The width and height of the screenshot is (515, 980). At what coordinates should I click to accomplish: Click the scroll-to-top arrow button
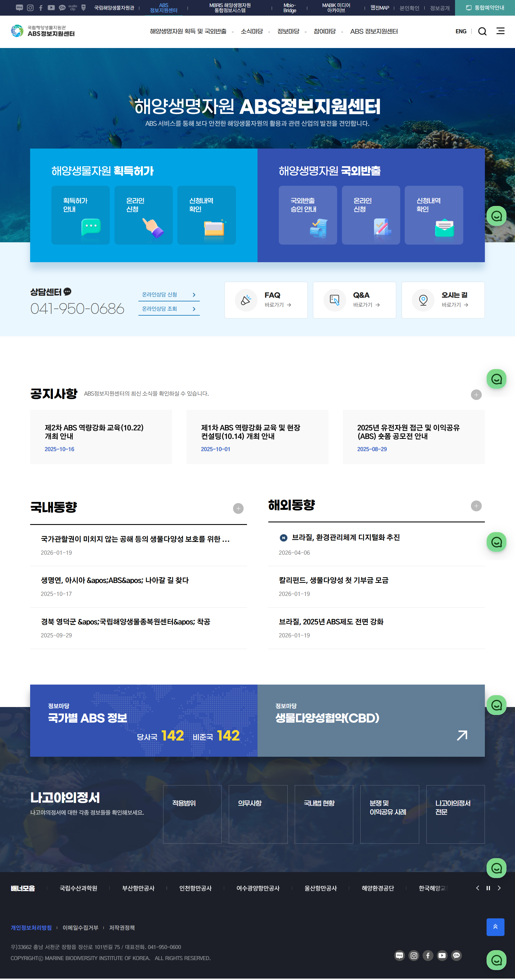pos(495,927)
